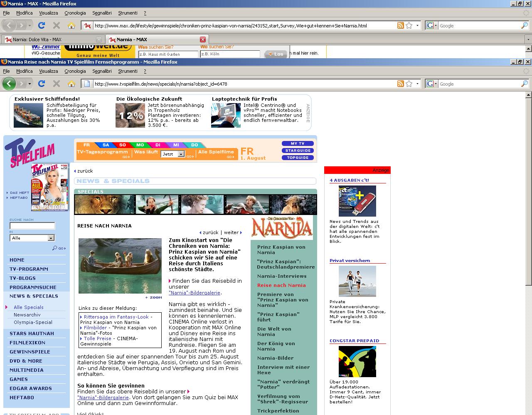
Task: Select the SA day tab
Action: click(106, 145)
